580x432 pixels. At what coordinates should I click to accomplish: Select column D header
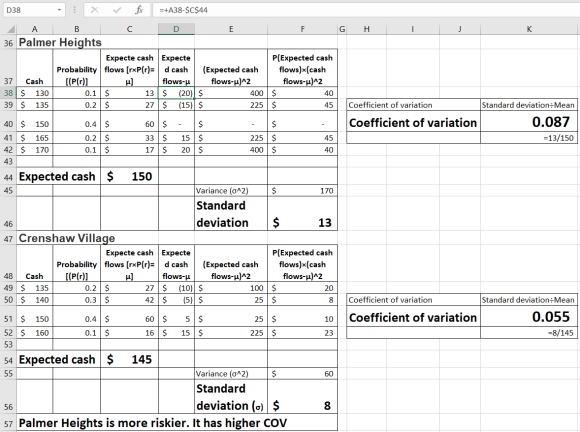[x=176, y=29]
